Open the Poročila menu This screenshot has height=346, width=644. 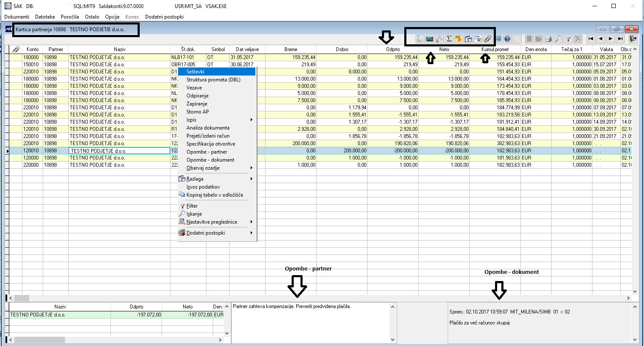pyautogui.click(x=70, y=17)
